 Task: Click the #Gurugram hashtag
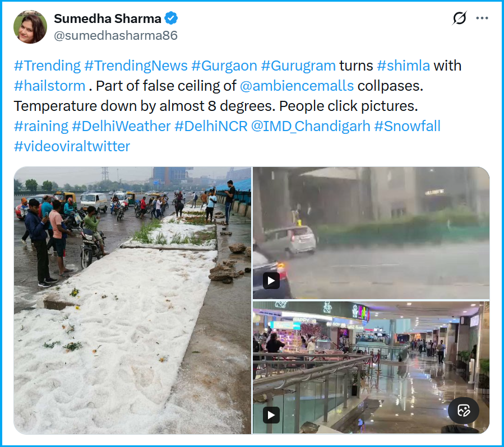[298, 66]
